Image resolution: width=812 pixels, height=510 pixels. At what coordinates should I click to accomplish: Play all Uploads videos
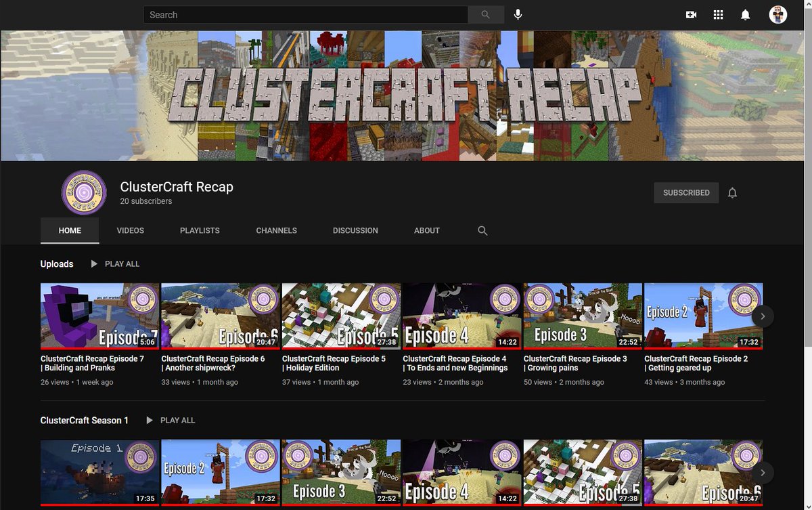tap(115, 263)
